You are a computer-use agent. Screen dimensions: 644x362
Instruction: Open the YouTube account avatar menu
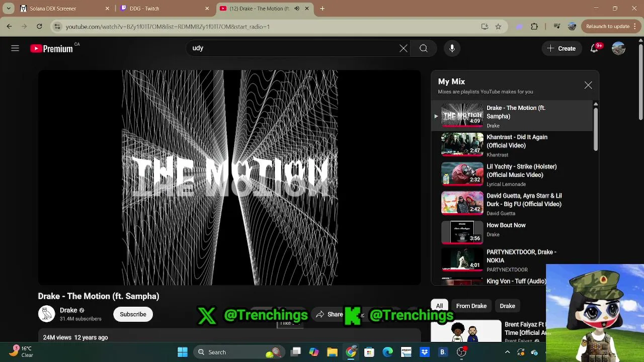(618, 48)
